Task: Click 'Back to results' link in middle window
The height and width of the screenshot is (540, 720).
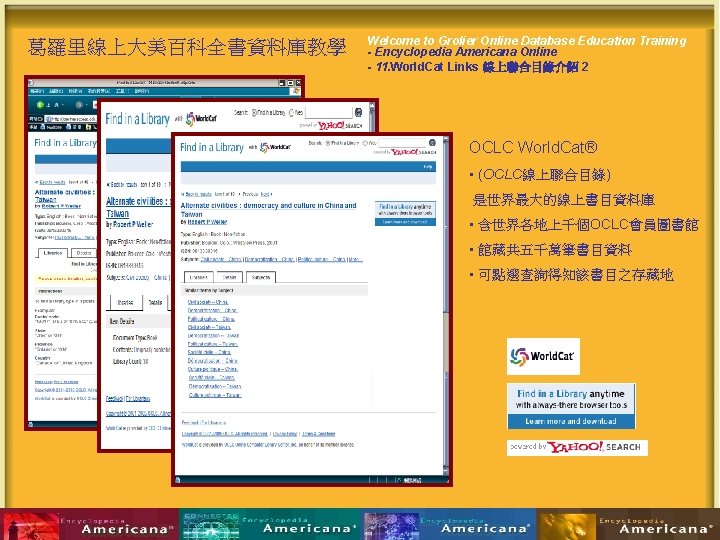Action: pos(122,185)
